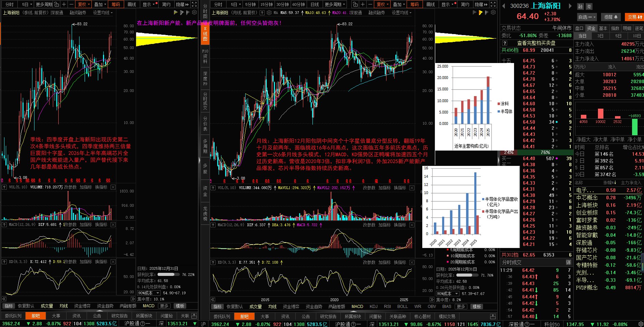Viewport: 644px width, 327px height.
Task: Toggle the 模板 button below the right chart
Action: point(477,307)
